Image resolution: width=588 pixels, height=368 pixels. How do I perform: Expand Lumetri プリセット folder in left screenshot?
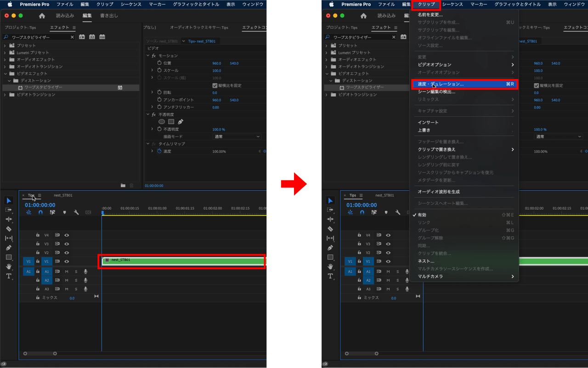click(x=5, y=52)
